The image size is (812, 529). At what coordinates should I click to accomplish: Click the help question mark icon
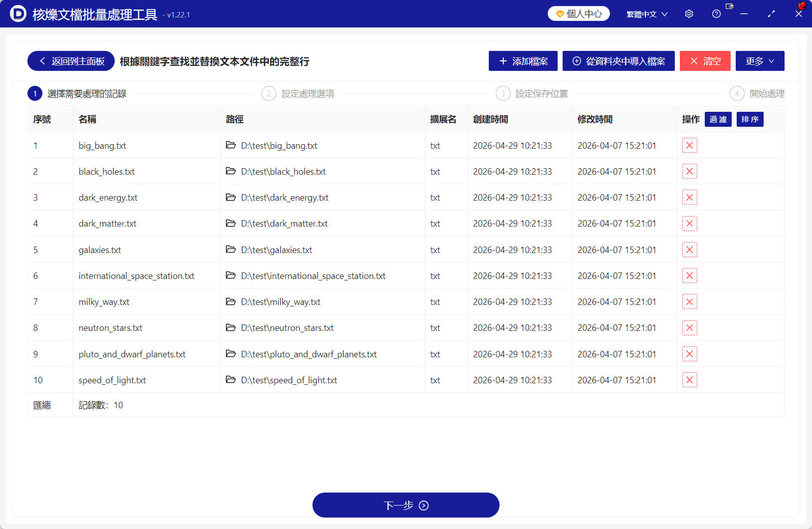[x=717, y=14]
